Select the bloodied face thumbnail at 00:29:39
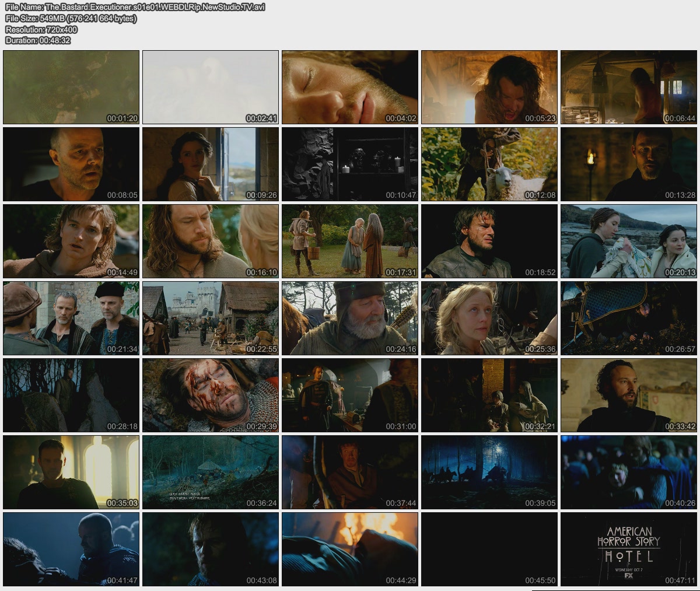Image resolution: width=700 pixels, height=591 pixels. (211, 396)
